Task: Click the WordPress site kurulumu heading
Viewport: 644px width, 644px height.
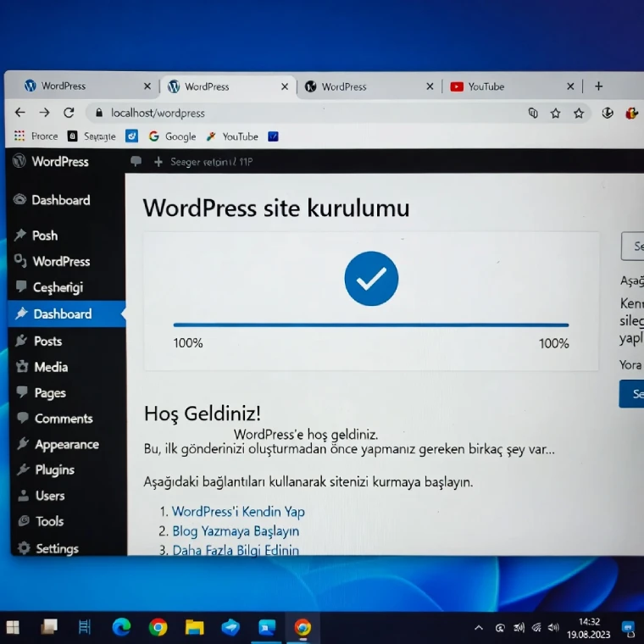Action: 276,208
